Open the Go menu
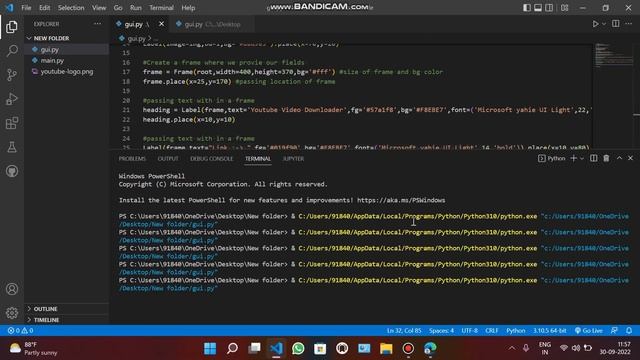Viewport: 640px width, 360px height. pos(118,8)
